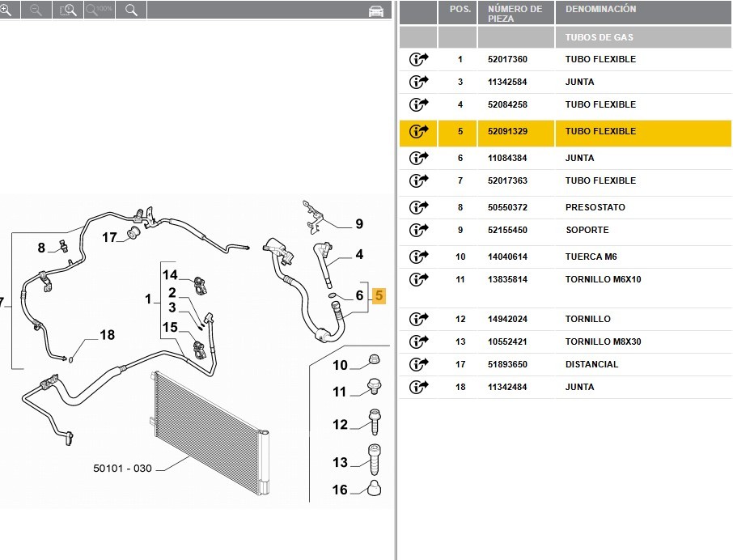Click callout number 9 bracket in diagram
The height and width of the screenshot is (560, 733).
tap(359, 224)
